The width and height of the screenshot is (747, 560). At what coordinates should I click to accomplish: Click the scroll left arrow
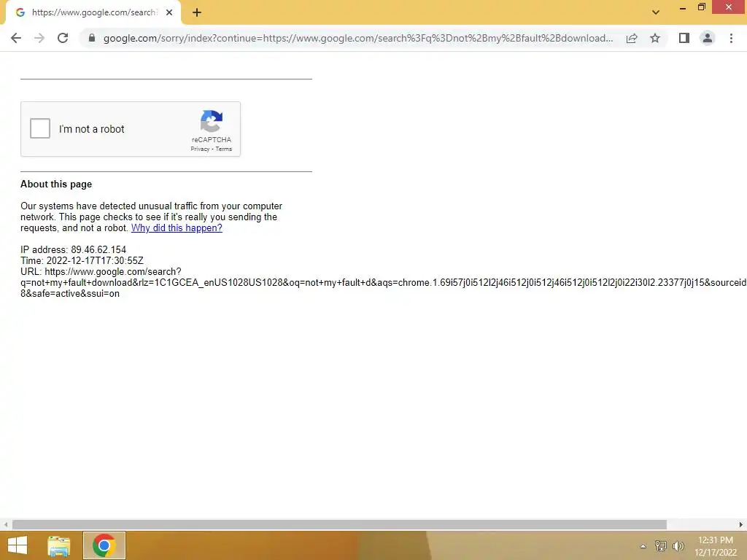coord(6,524)
